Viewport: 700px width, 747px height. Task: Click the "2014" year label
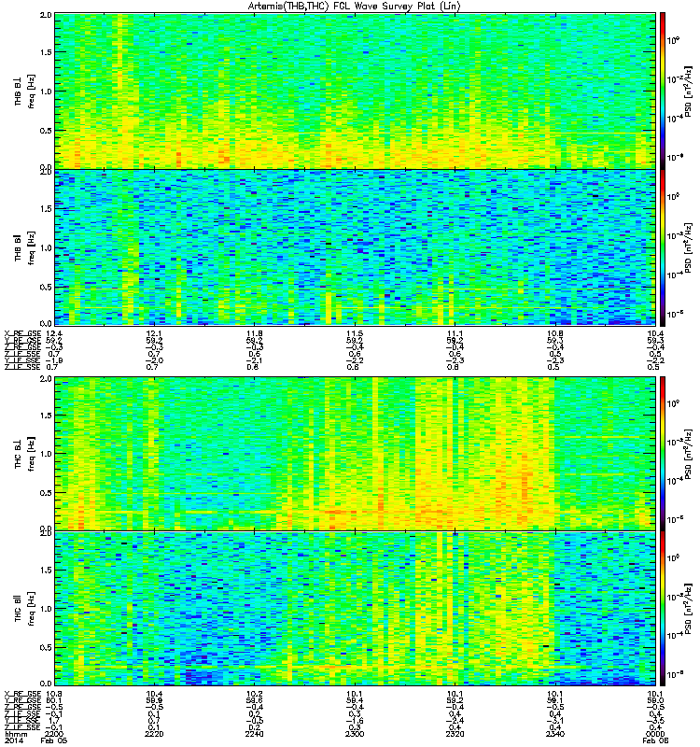13,740
